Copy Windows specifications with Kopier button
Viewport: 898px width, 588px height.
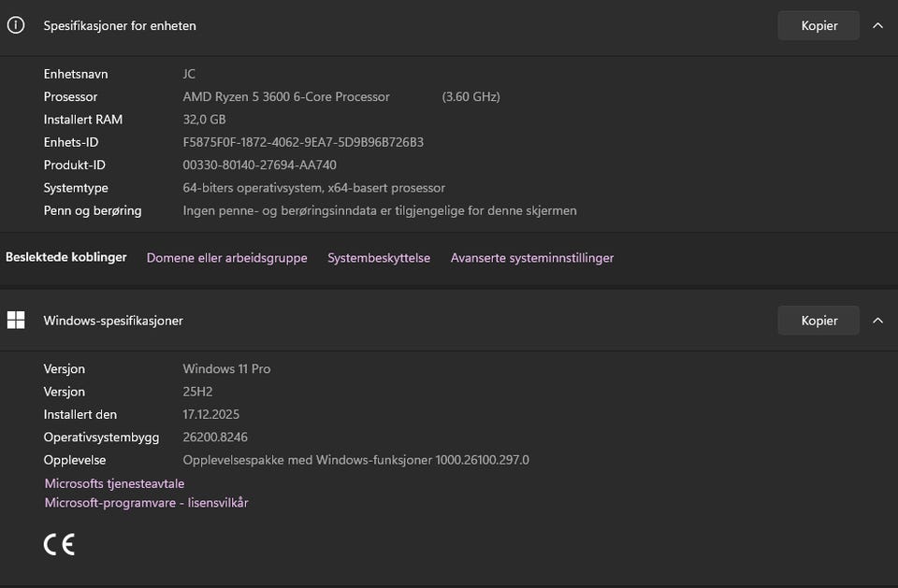click(x=818, y=320)
